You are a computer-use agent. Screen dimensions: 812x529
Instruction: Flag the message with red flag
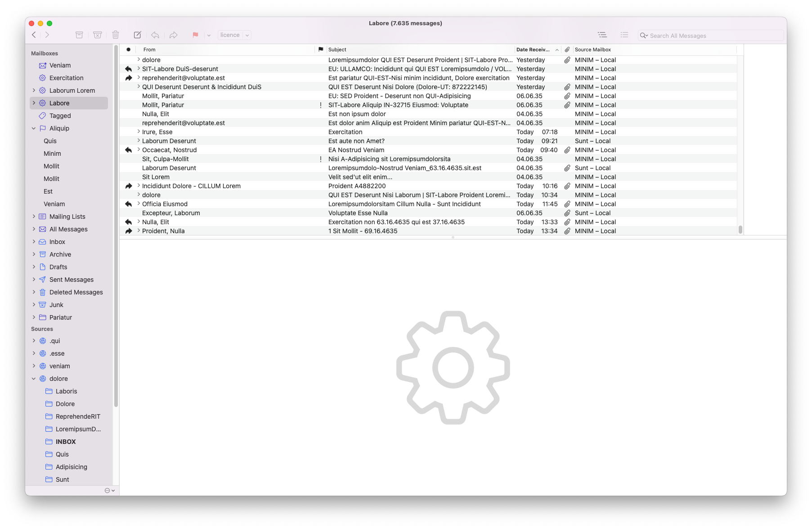point(195,35)
